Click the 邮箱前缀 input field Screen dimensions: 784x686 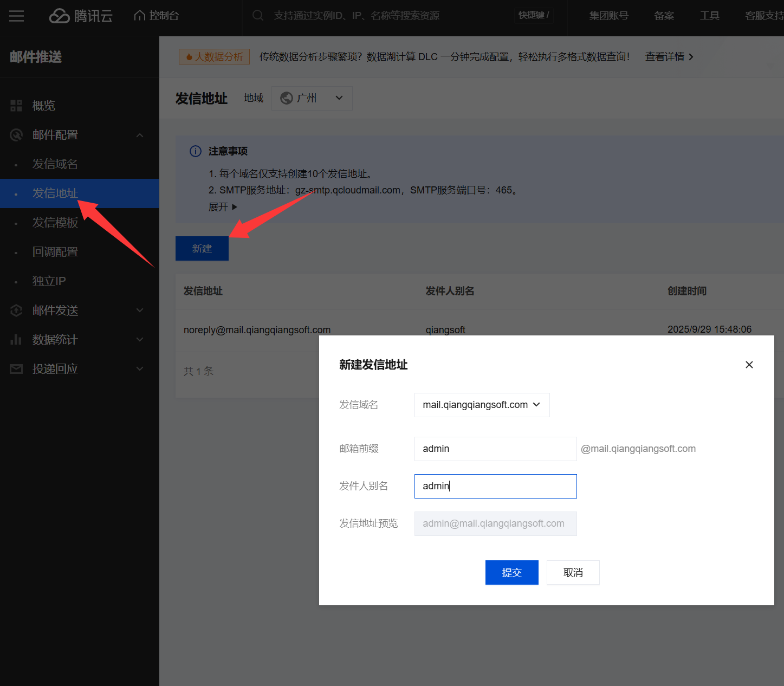coord(495,449)
